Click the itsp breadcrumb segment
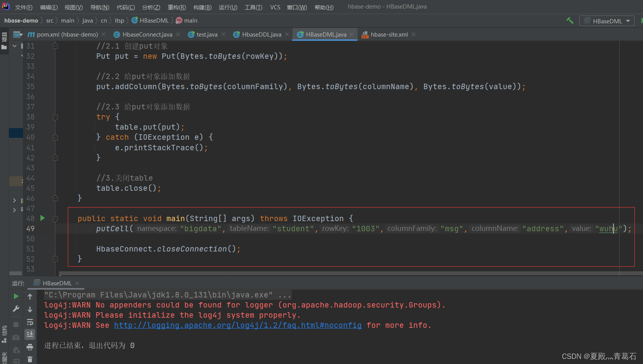The image size is (643, 364). pyautogui.click(x=120, y=21)
